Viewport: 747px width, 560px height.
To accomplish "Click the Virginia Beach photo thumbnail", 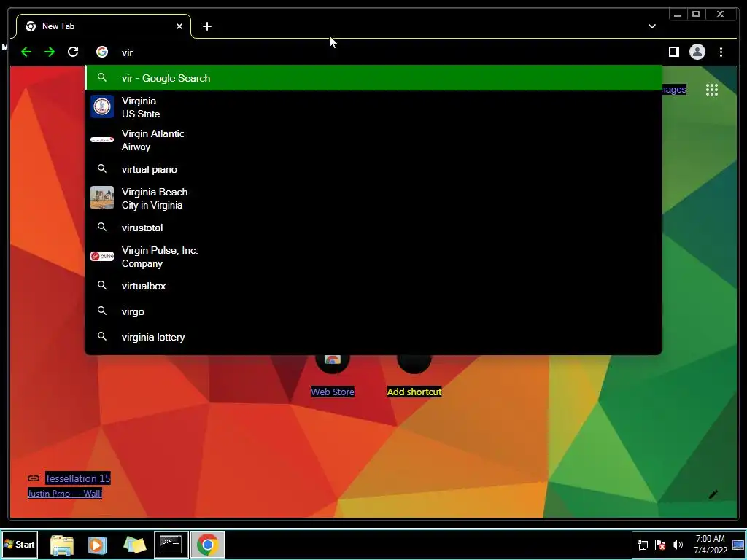I will pyautogui.click(x=102, y=198).
